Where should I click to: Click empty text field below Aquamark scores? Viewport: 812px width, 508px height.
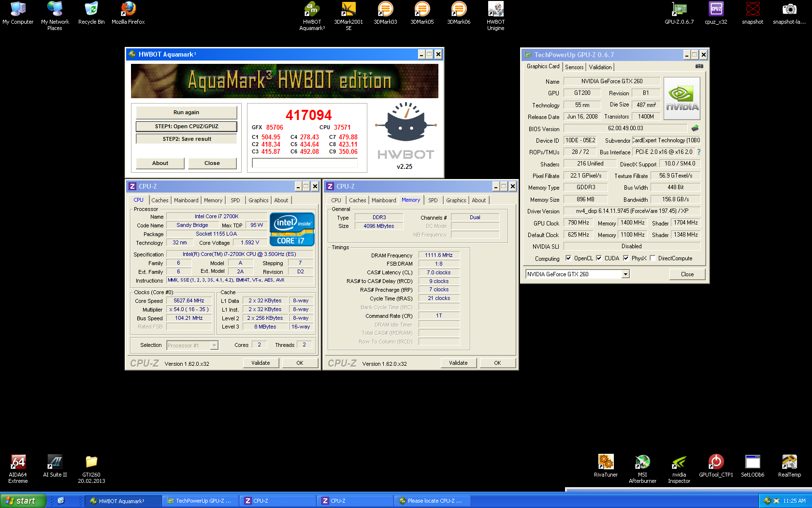[x=305, y=163]
